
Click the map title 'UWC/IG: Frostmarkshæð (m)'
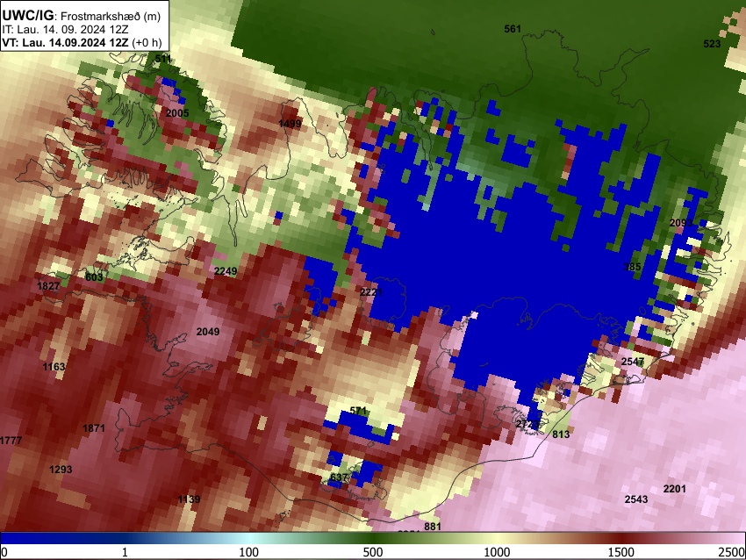coord(82,16)
